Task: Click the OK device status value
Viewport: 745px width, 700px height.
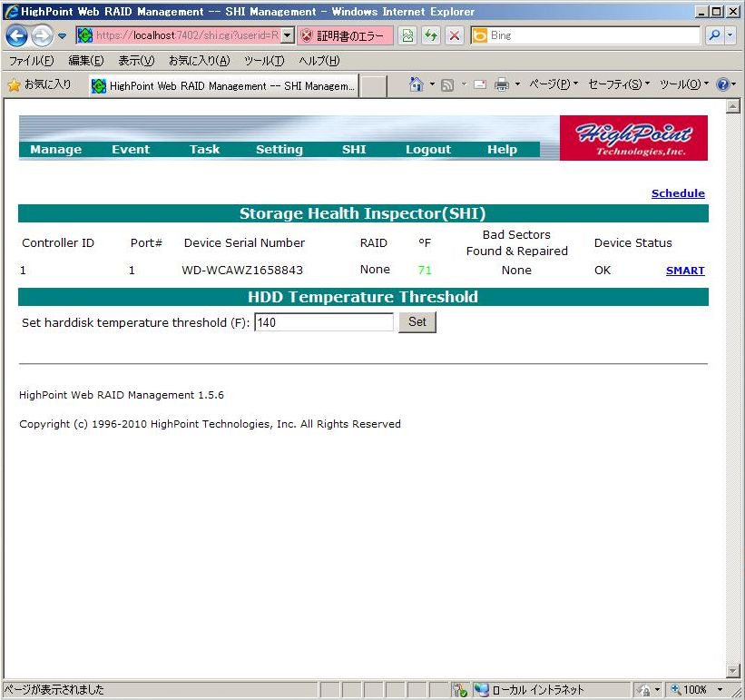Action: (602, 270)
